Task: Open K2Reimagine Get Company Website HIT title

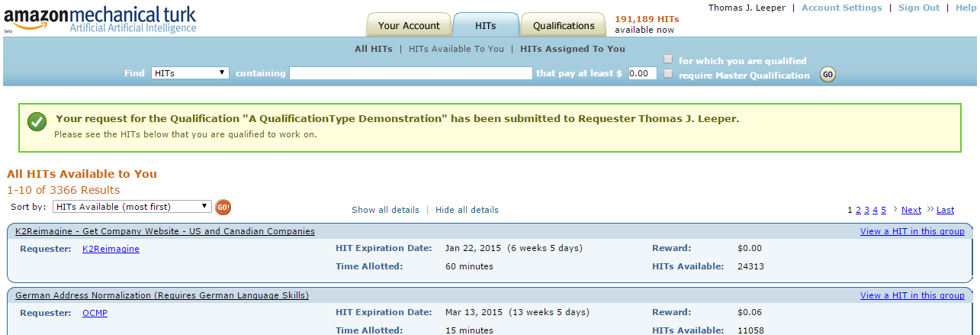Action: (x=165, y=231)
